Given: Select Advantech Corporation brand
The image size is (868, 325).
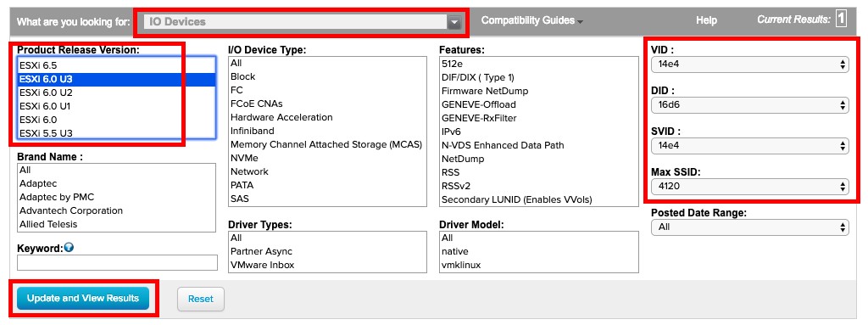Looking at the screenshot, I should [x=116, y=210].
